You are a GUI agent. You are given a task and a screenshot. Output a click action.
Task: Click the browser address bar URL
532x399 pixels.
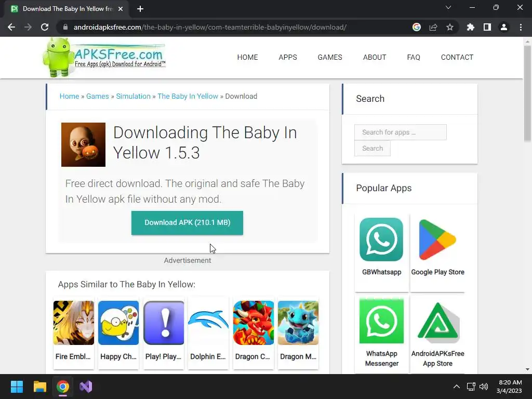coord(210,27)
